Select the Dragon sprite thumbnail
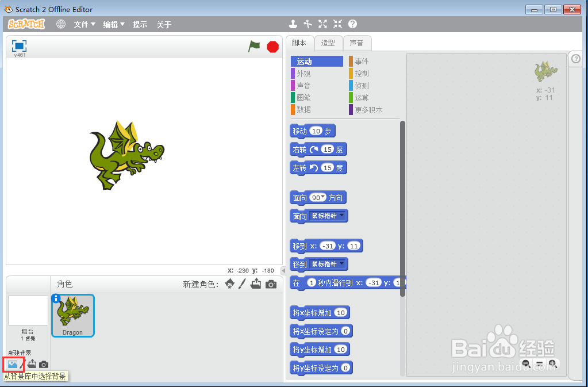This screenshot has width=588, height=387. pyautogui.click(x=73, y=315)
